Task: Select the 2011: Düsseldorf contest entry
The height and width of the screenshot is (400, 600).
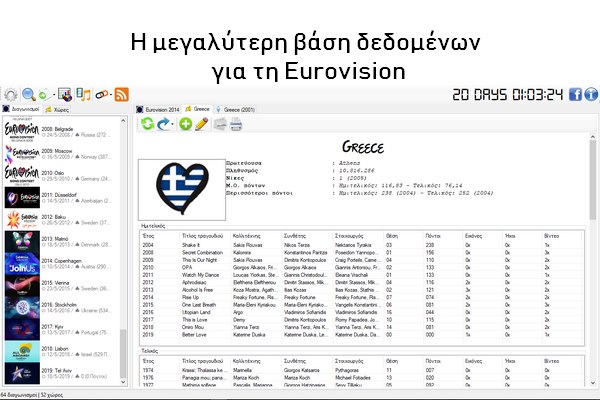Action: point(61,198)
